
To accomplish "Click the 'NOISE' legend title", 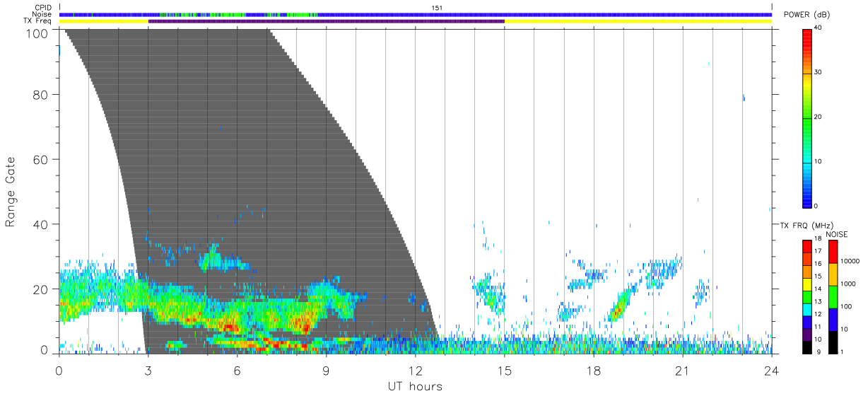I will click(836, 234).
